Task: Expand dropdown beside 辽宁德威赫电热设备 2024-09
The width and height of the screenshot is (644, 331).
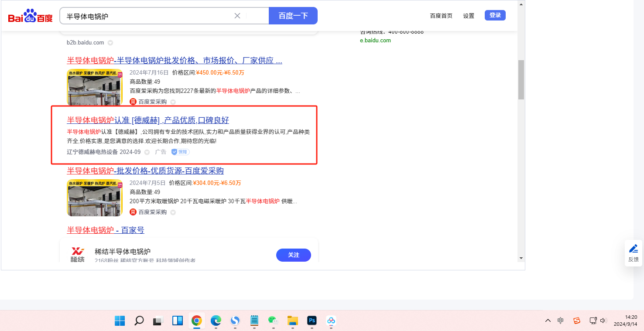Action: click(x=147, y=152)
